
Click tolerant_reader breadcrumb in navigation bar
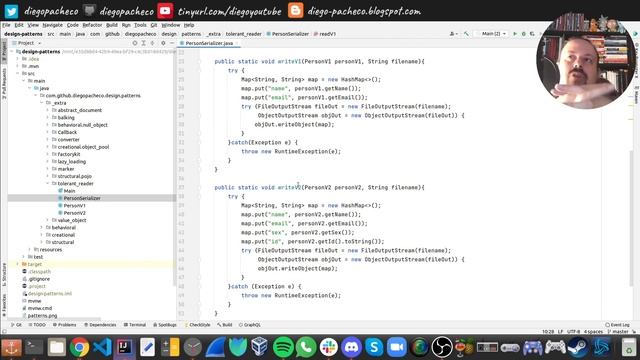click(243, 34)
